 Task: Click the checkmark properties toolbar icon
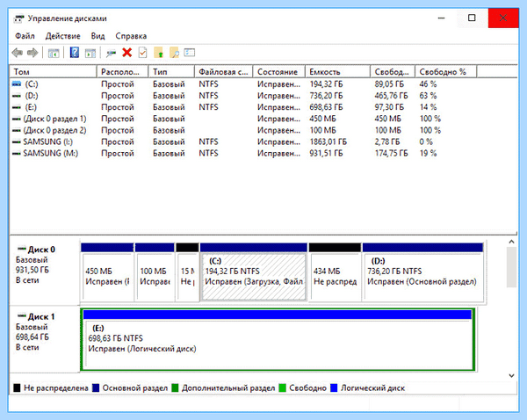pyautogui.click(x=142, y=53)
